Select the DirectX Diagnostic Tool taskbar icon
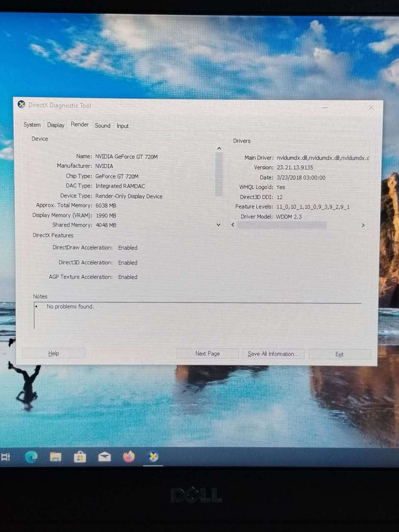Viewport: 399px width, 532px height. point(153,456)
